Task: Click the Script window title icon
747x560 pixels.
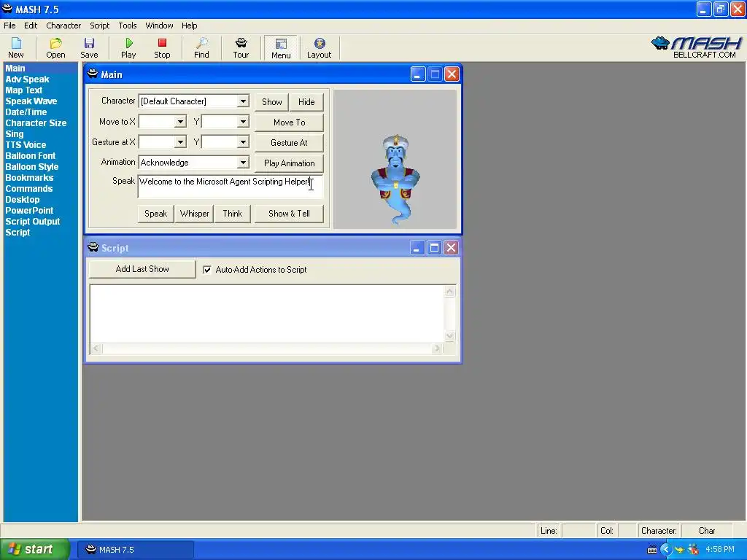Action: click(x=93, y=247)
